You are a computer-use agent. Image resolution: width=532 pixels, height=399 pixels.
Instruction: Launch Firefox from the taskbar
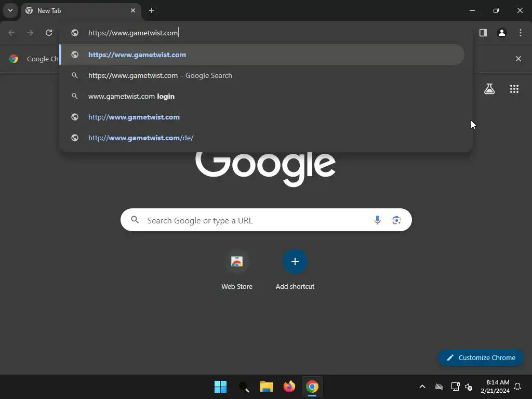[289, 387]
